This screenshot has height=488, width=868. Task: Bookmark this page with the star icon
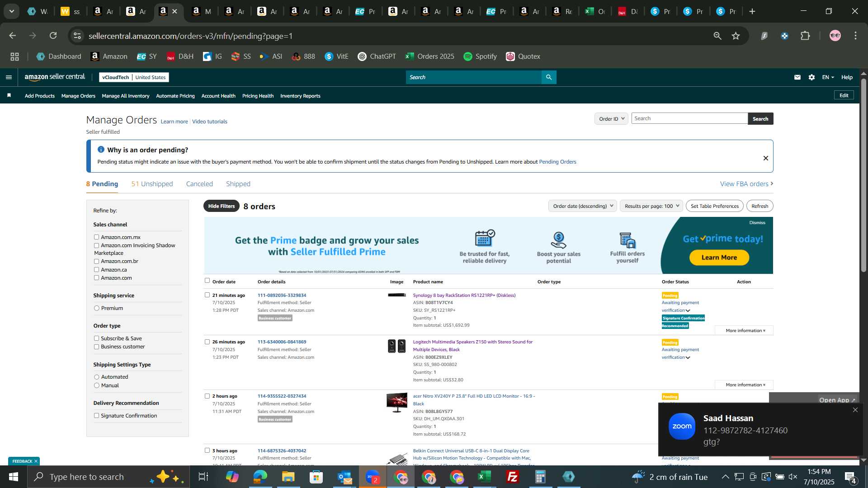736,36
